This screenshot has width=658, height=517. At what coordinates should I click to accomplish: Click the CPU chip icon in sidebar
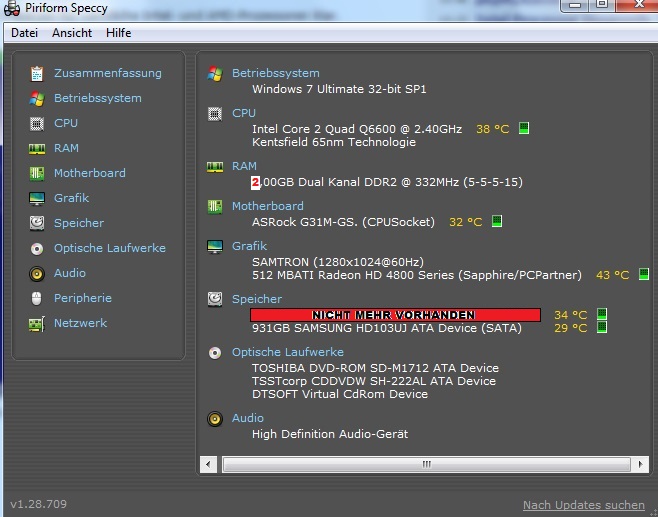37,124
